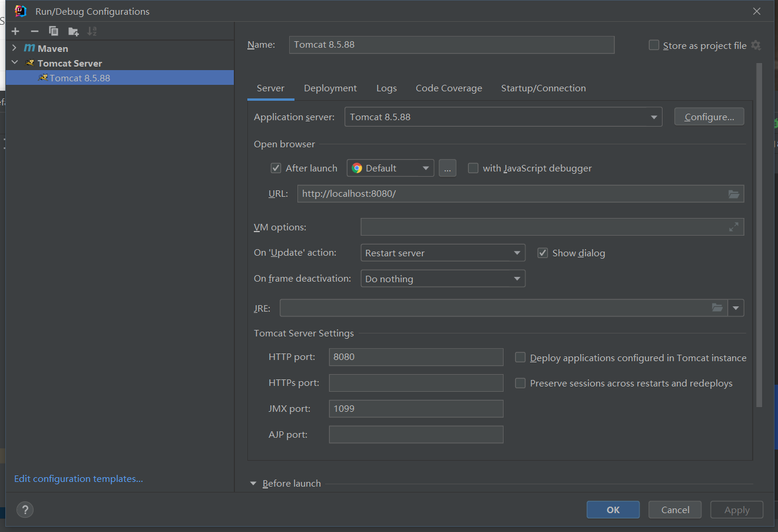The height and width of the screenshot is (532, 778).
Task: Click the Apply button
Action: point(737,510)
